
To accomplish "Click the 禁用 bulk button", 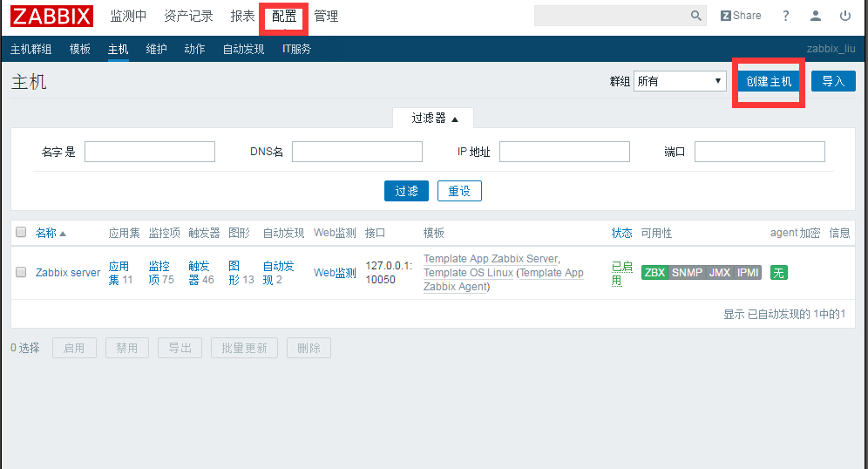I will tap(127, 348).
